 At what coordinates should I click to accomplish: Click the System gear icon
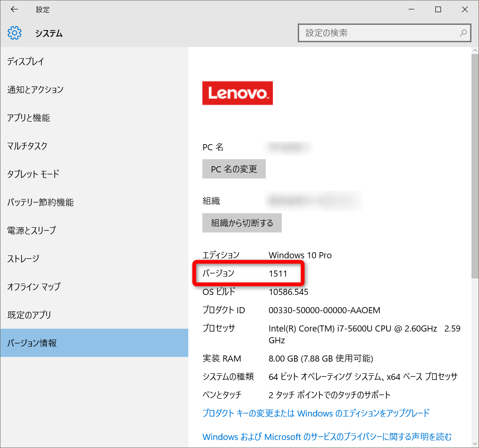[15, 33]
